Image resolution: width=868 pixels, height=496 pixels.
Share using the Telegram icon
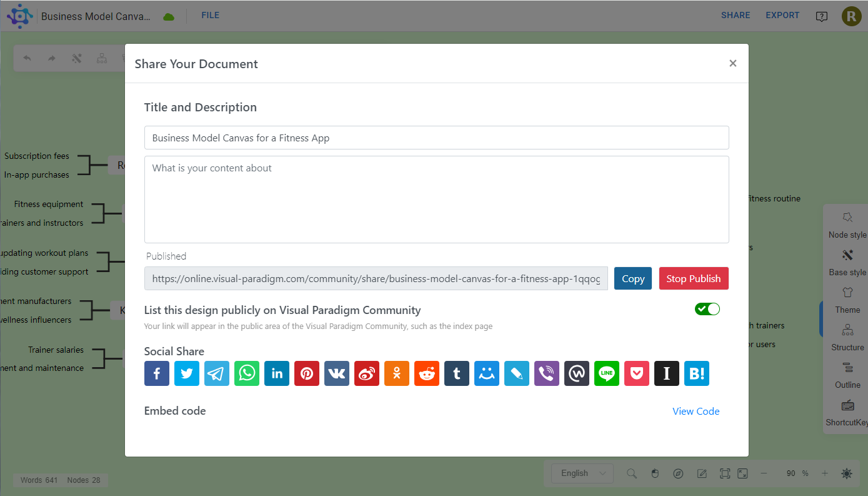(217, 373)
